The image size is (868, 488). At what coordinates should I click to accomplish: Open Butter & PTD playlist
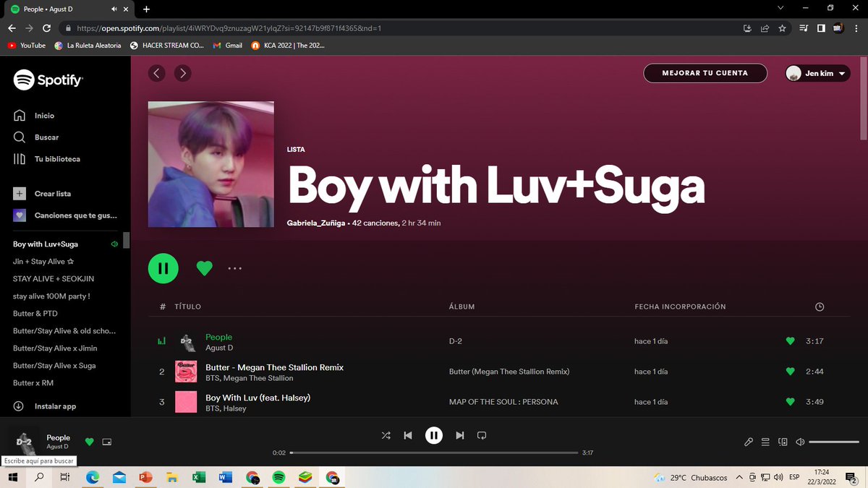point(35,314)
